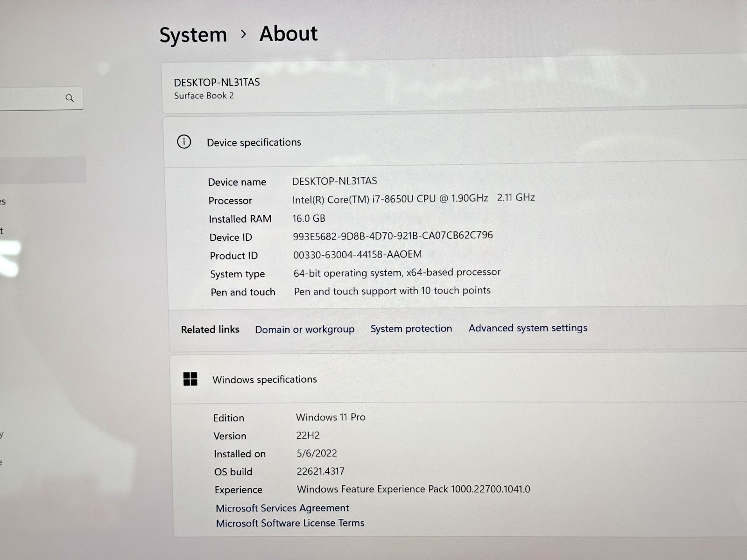Expand the Windows specifications section header
This screenshot has height=560, width=747.
tap(458, 379)
